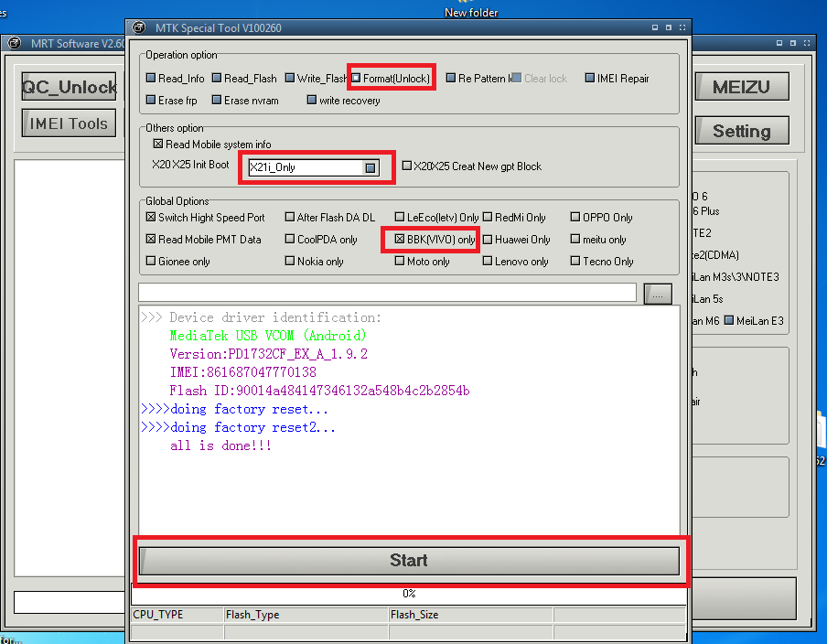Open Setting in the MRT Software window
Image resolution: width=827 pixels, height=644 pixels.
pyautogui.click(x=742, y=131)
